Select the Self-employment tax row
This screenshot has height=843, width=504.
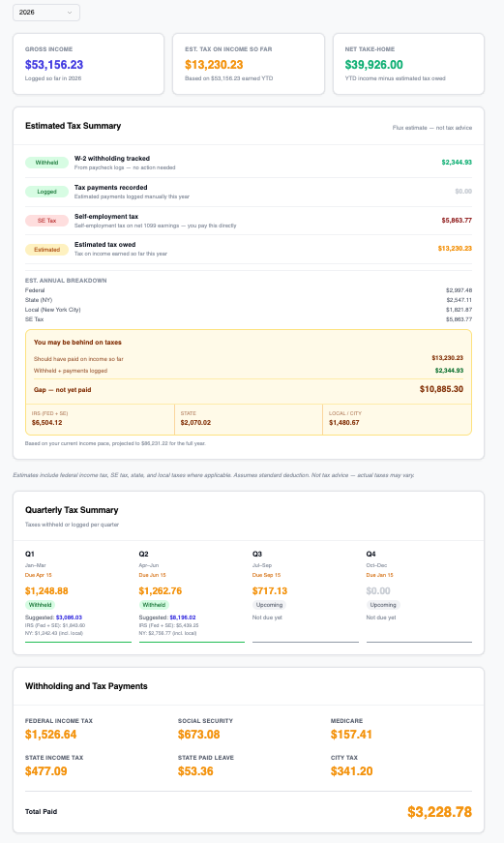pyautogui.click(x=249, y=221)
